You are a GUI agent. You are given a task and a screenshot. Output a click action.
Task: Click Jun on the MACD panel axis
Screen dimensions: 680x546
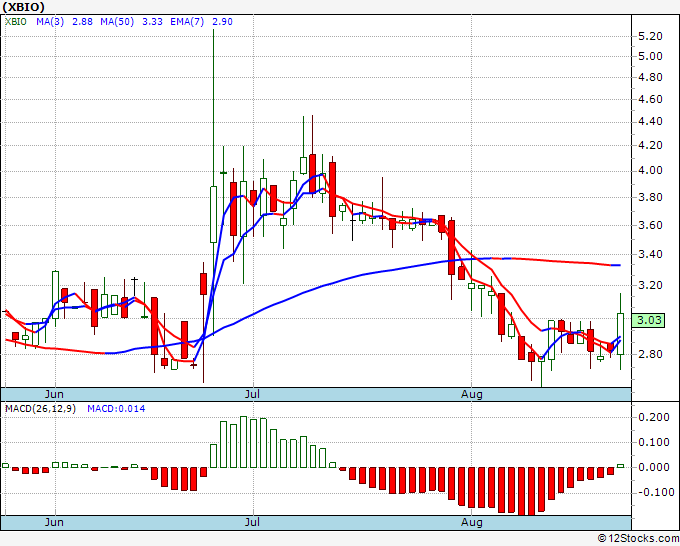coord(54,522)
